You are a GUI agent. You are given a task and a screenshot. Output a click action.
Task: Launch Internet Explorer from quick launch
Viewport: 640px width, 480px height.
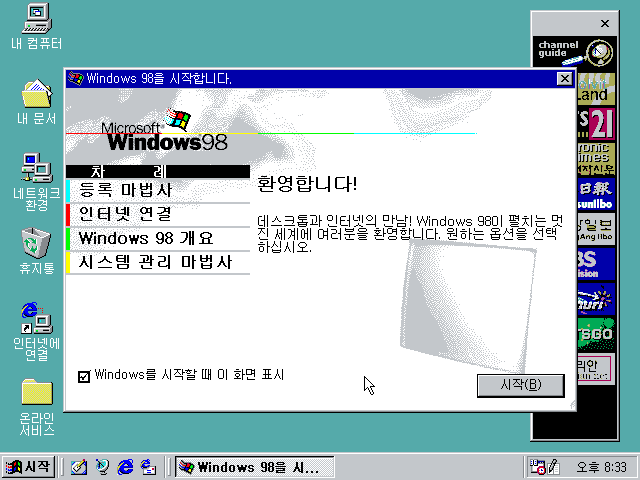[125, 467]
